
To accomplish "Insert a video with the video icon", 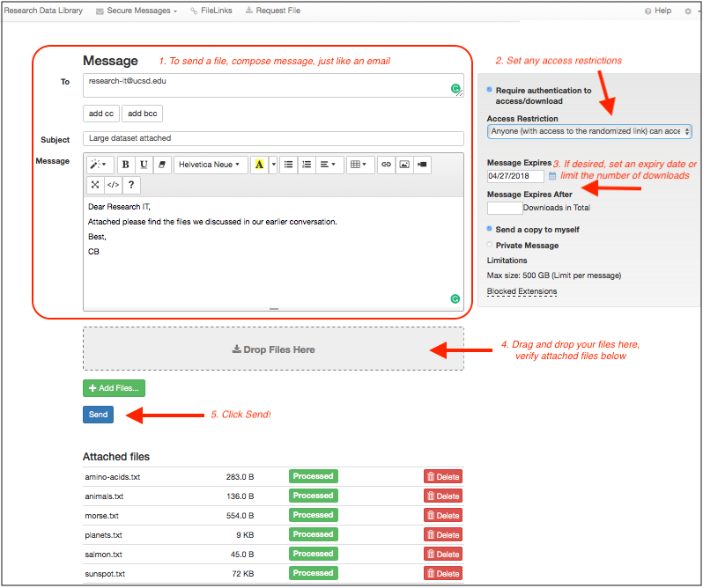I will click(422, 165).
